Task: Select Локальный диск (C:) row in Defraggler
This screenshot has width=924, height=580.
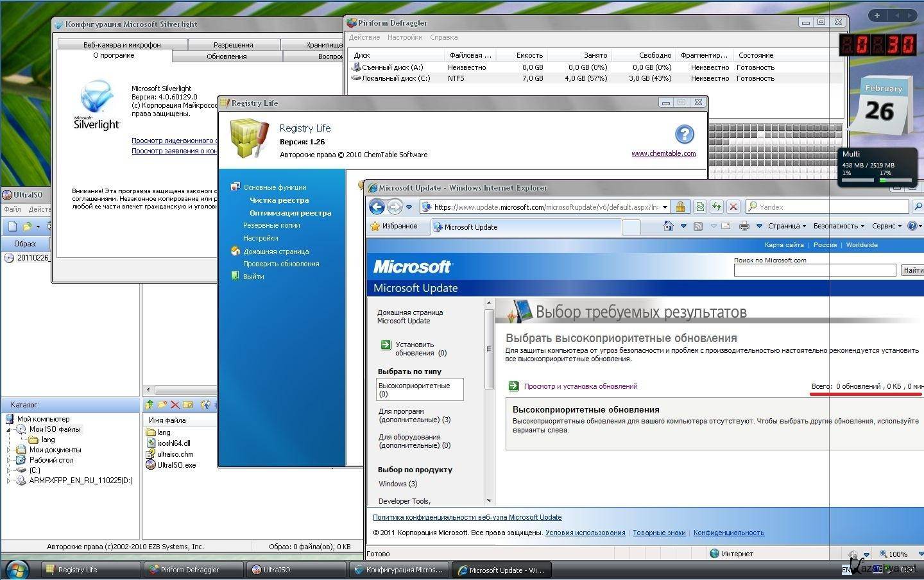Action: 595,78
